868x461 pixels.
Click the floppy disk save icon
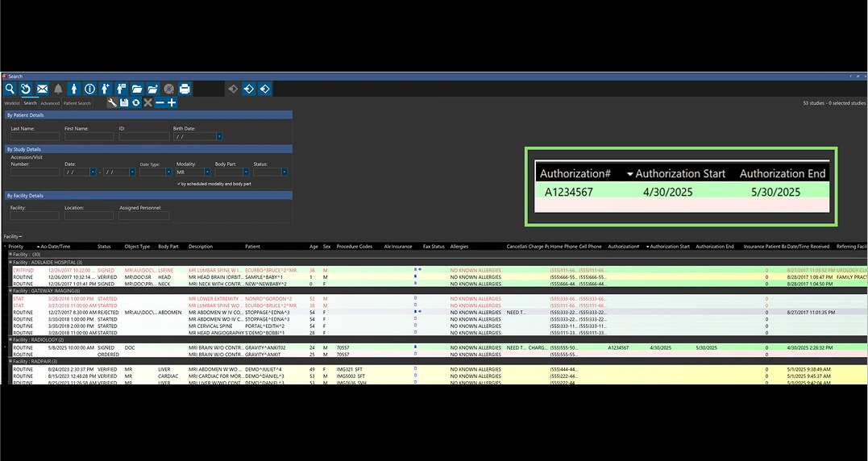click(124, 102)
